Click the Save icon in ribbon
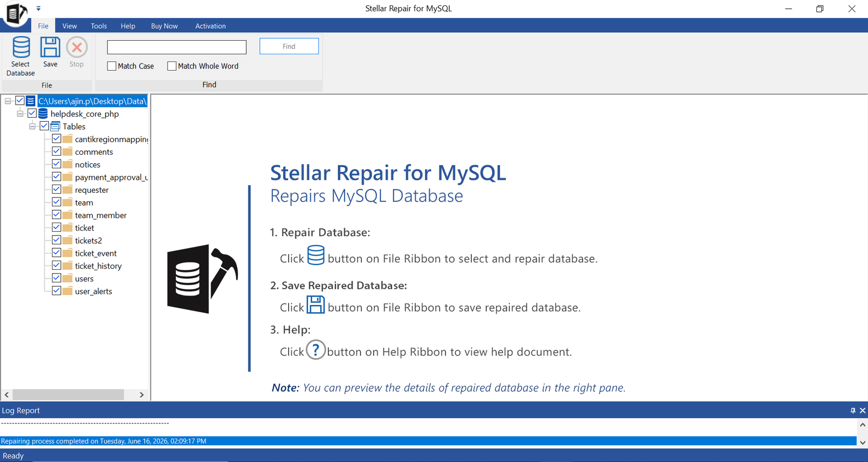The height and width of the screenshot is (462, 868). [x=50, y=47]
